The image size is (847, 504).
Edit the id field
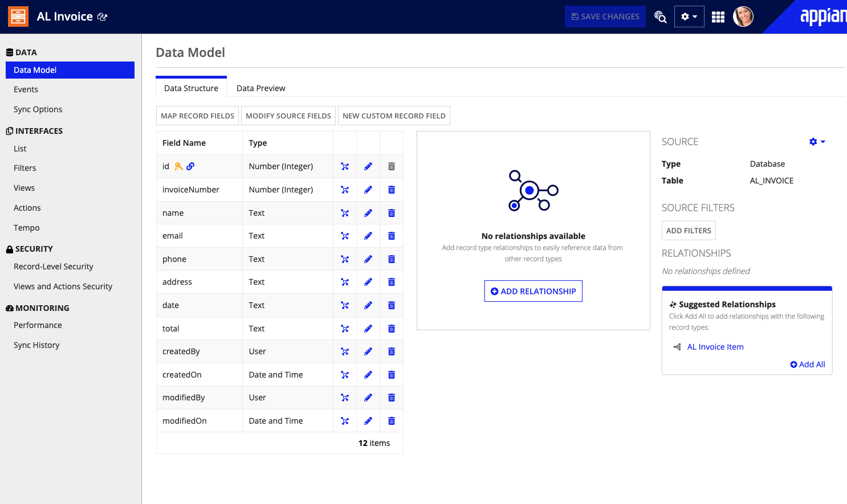click(368, 166)
